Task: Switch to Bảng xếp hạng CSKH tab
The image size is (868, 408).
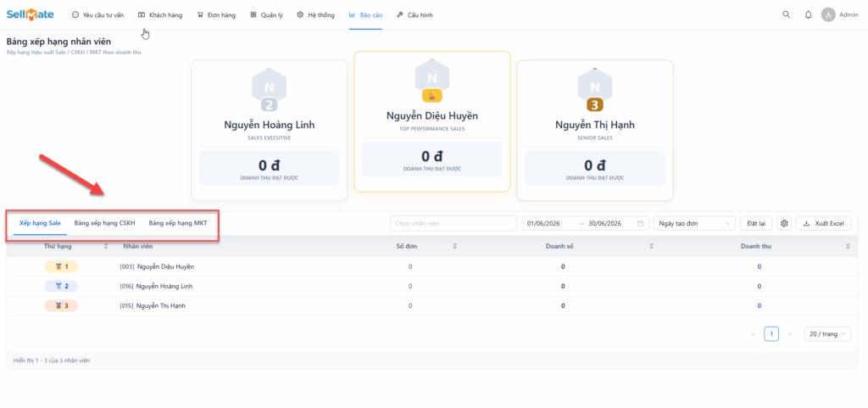Action: 104,224
